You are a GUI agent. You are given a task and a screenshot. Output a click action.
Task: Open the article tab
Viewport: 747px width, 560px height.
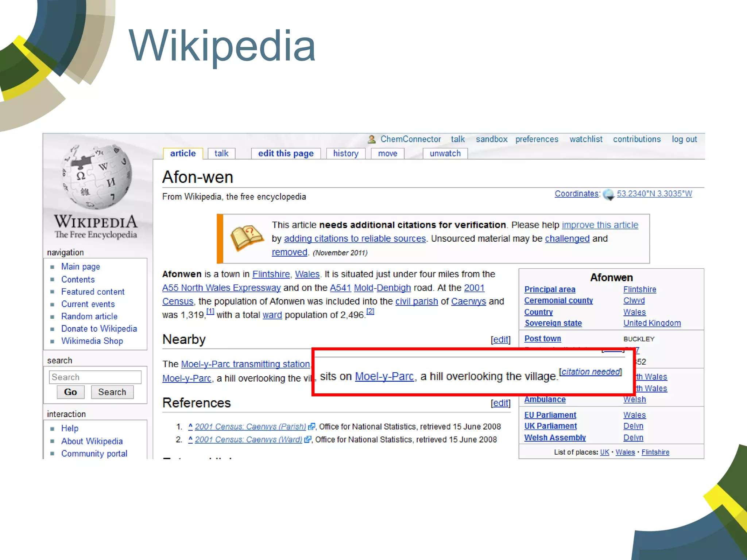(183, 153)
